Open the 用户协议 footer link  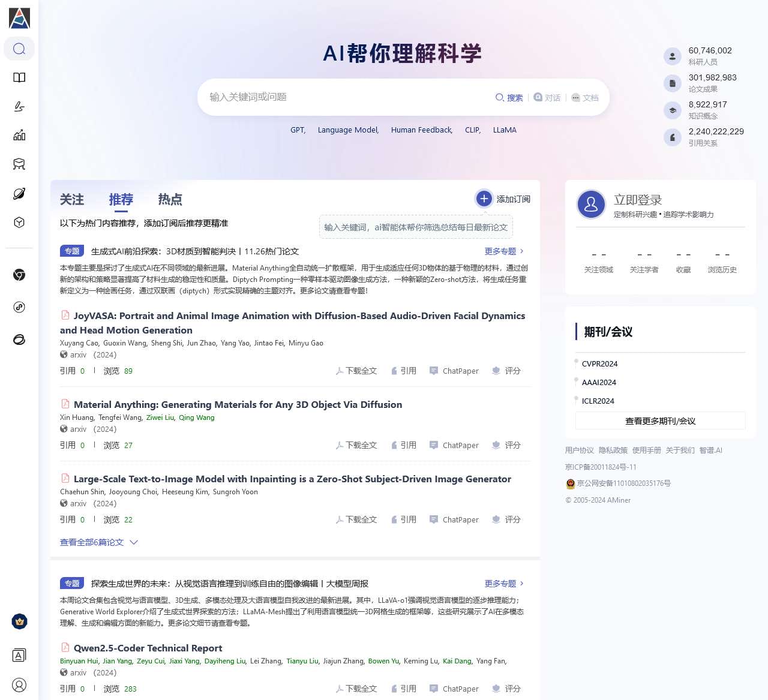tap(580, 450)
